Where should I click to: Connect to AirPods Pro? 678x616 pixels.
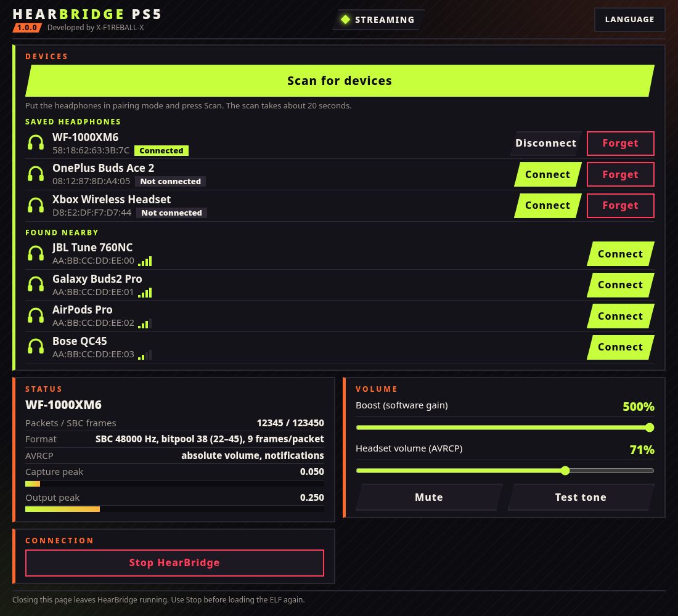point(621,316)
